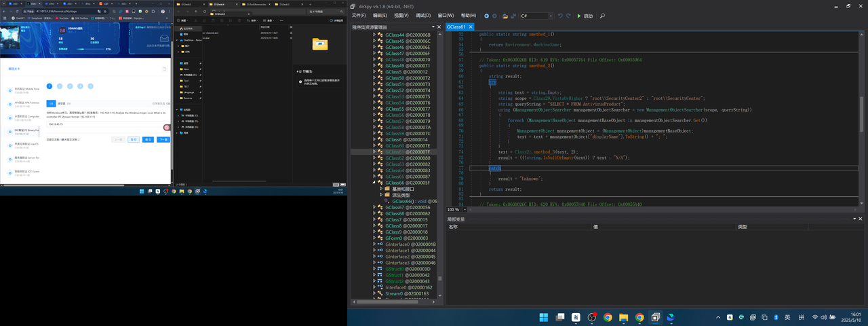868x326 pixels.
Task: Select question step 1 circle in quiz
Action: tap(50, 86)
